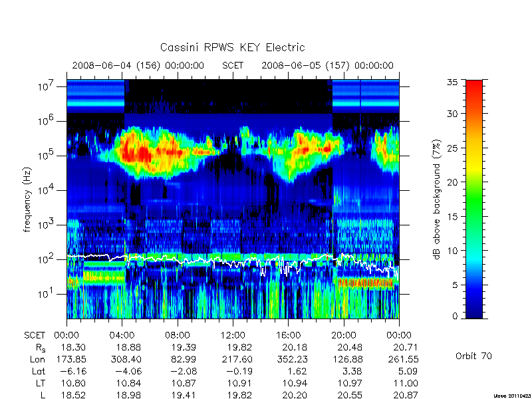Screen dimensions: 532x399
Task: Click the 'Orbit 70' label
Action: pyautogui.click(x=473, y=356)
